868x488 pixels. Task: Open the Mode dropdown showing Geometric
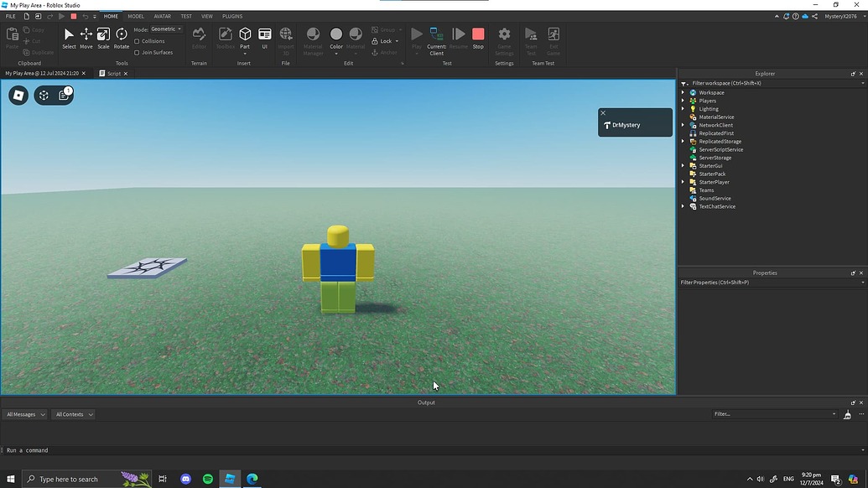click(164, 29)
